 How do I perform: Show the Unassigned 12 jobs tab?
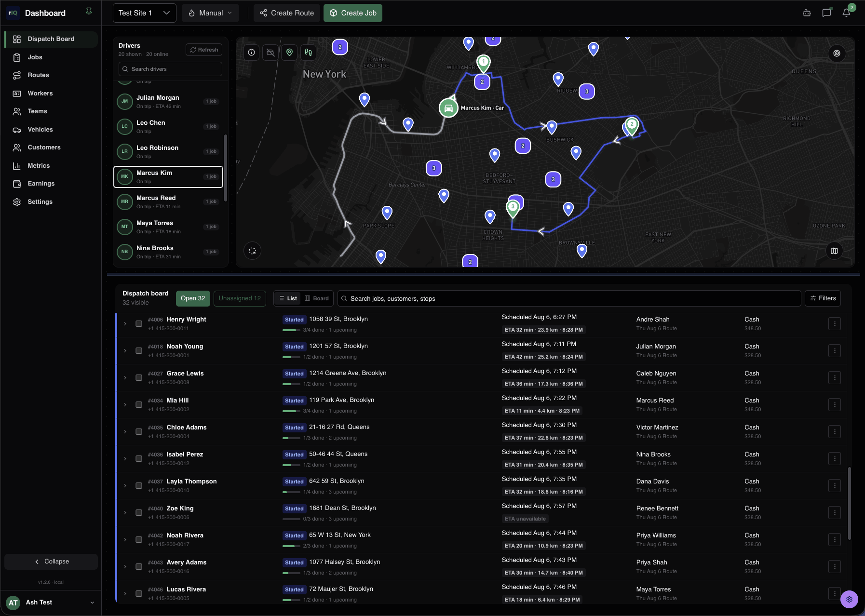[x=240, y=298]
